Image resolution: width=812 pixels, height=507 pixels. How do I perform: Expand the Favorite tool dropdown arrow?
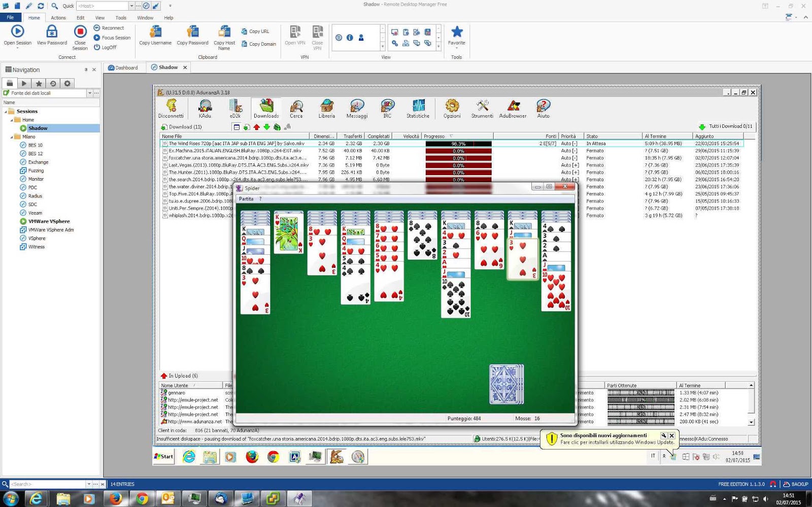click(x=457, y=49)
